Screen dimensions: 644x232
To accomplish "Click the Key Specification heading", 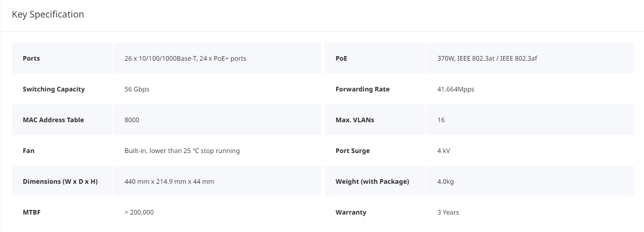I will pyautogui.click(x=48, y=14).
